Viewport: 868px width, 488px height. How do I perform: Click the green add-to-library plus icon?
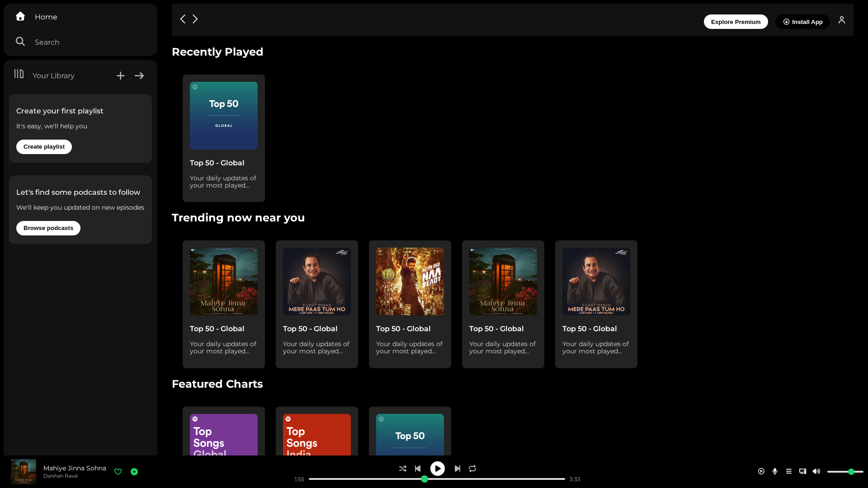pos(134,472)
